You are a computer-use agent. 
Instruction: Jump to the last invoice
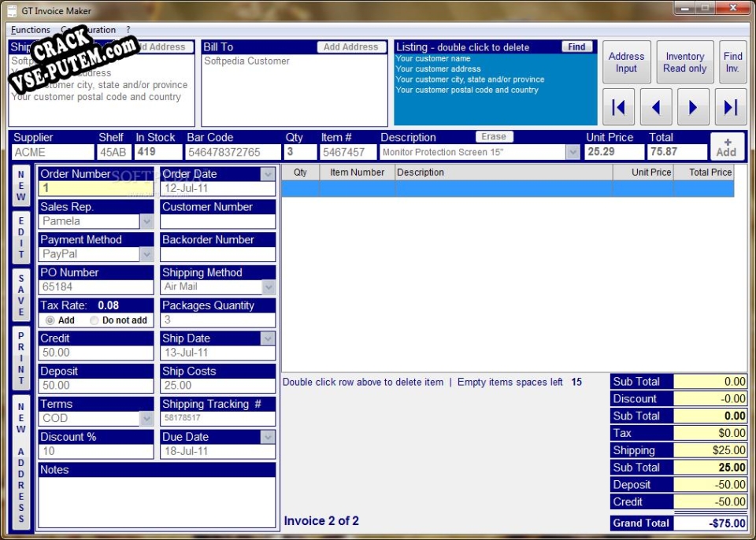click(728, 106)
